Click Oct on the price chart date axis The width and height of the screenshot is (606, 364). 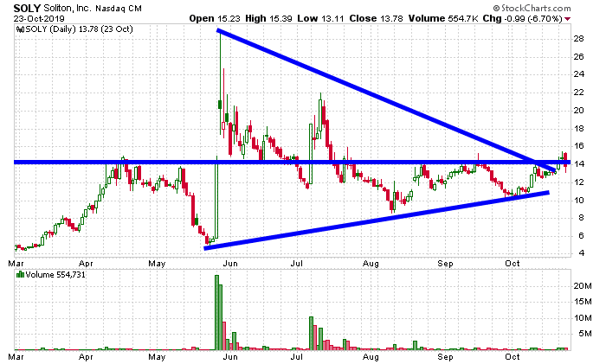coord(513,264)
